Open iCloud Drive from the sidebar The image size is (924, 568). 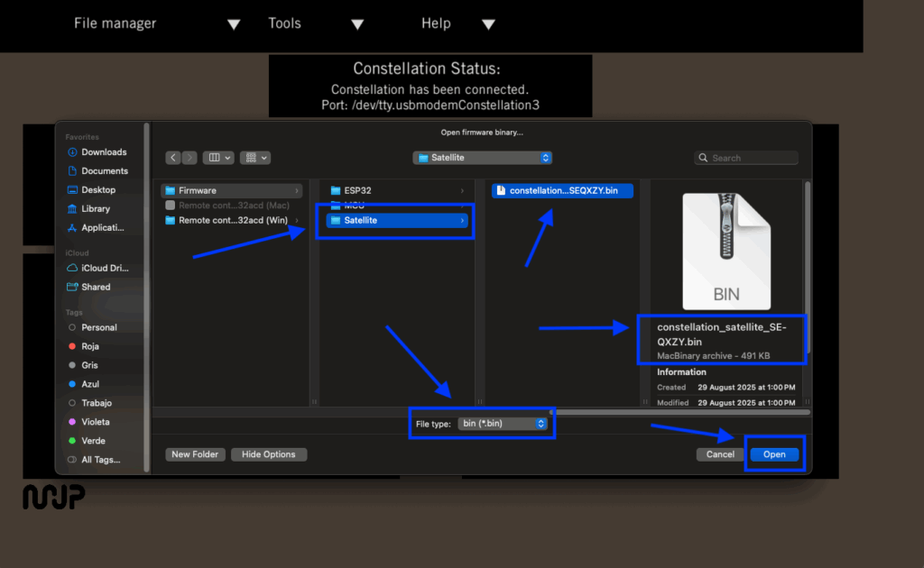105,268
